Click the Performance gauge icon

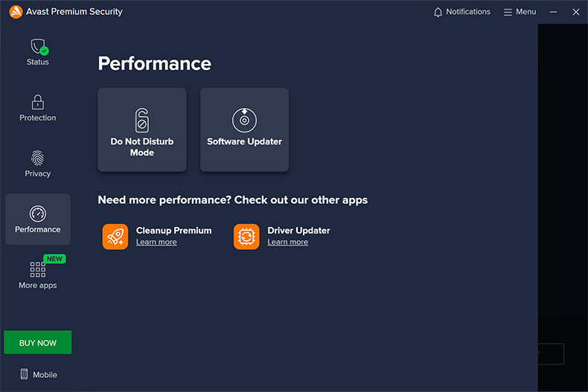click(x=38, y=213)
